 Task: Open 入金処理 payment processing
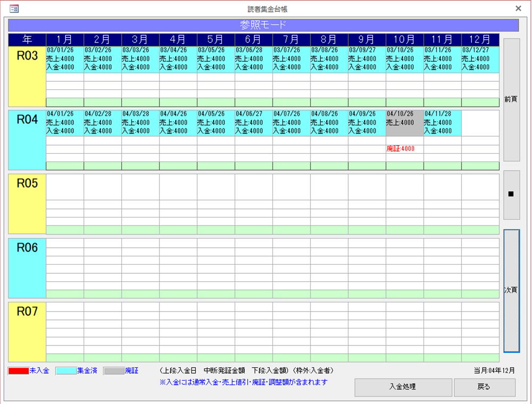(403, 386)
